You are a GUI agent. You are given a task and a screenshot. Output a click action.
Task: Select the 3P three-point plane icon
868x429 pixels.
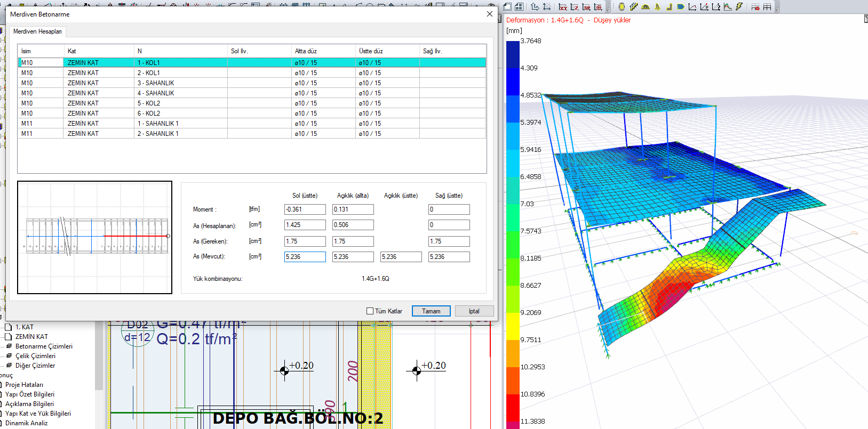586,7
